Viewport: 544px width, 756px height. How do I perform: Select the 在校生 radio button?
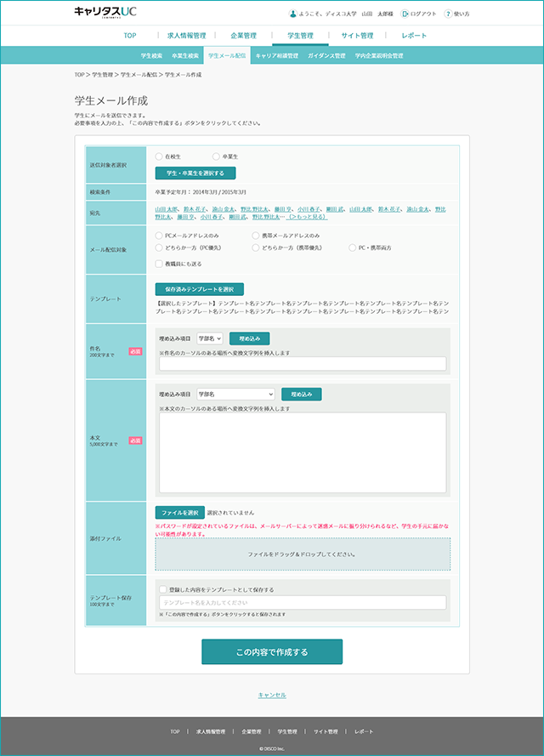pyautogui.click(x=159, y=156)
